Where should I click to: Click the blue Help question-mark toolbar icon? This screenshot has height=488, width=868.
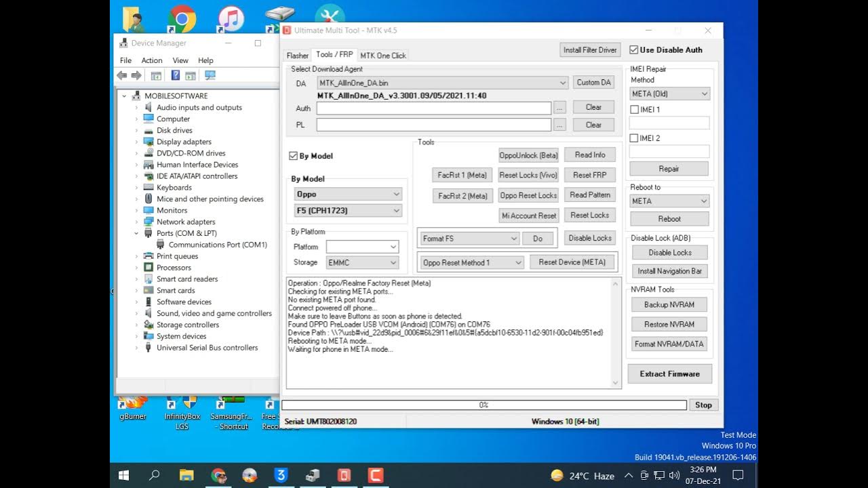[176, 76]
